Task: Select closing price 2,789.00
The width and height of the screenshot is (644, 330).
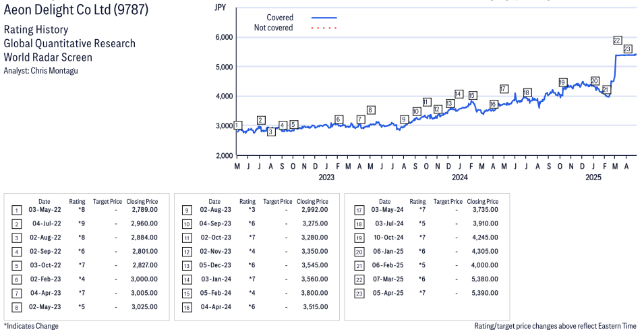Action: click(x=145, y=210)
